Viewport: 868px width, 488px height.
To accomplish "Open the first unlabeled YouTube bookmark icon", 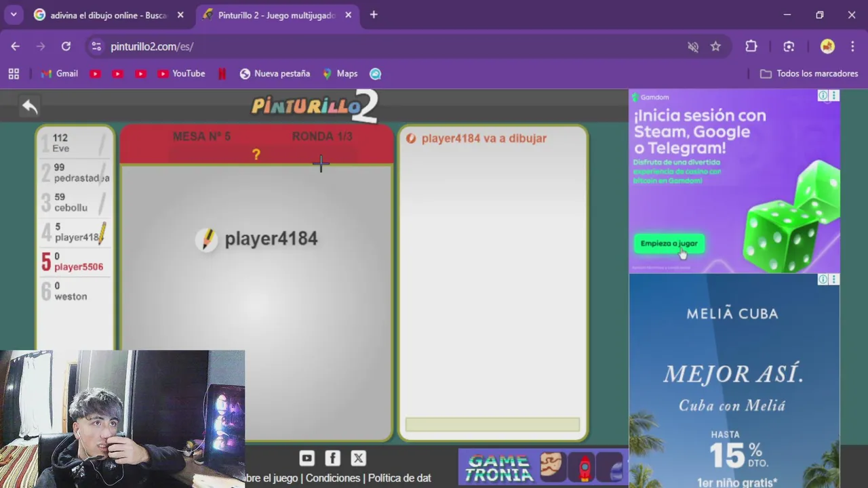I will click(x=95, y=74).
